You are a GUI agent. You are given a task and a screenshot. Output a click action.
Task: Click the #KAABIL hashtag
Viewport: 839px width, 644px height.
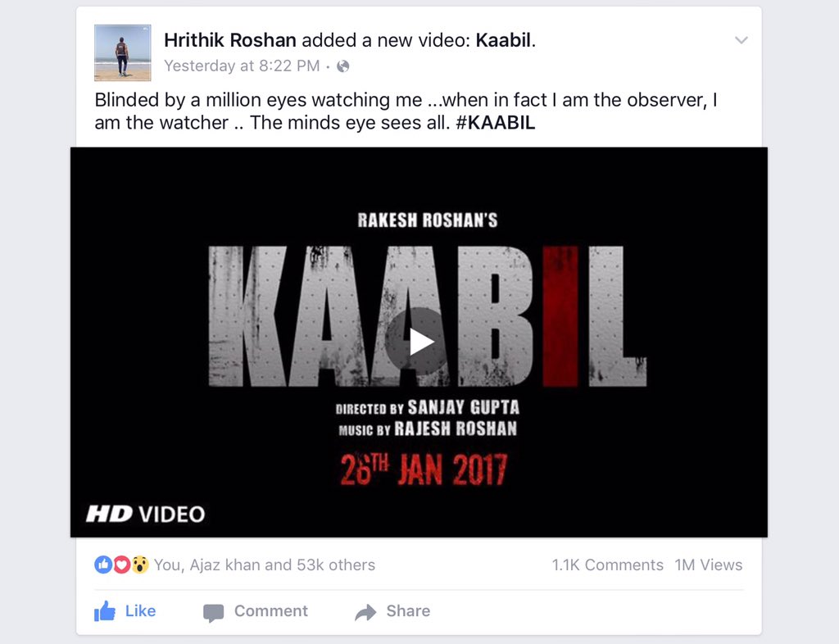[496, 122]
